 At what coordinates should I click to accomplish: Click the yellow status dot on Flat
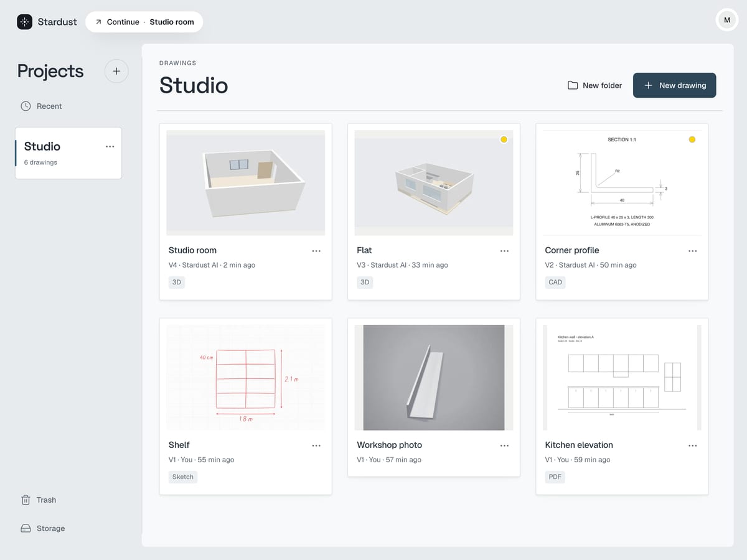tap(504, 139)
